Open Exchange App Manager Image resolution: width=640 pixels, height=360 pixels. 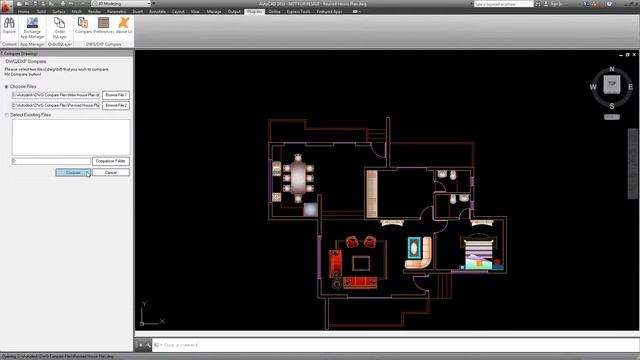[32, 28]
